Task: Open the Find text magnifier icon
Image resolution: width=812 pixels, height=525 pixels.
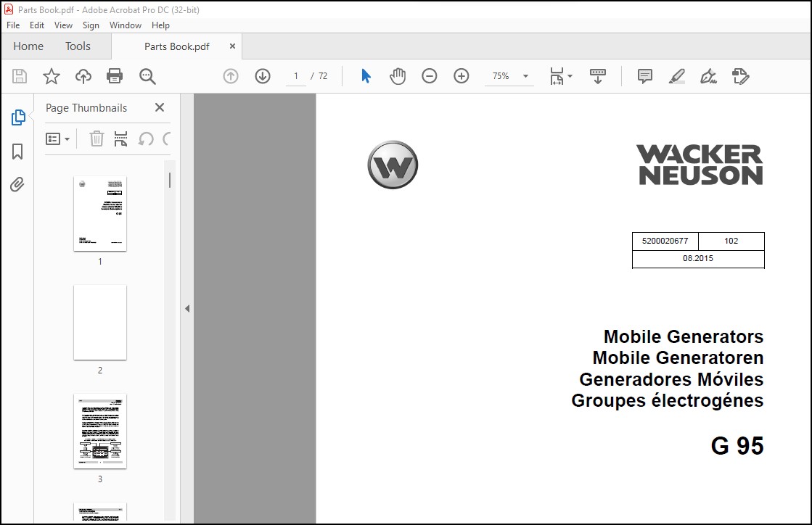Action: 147,76
